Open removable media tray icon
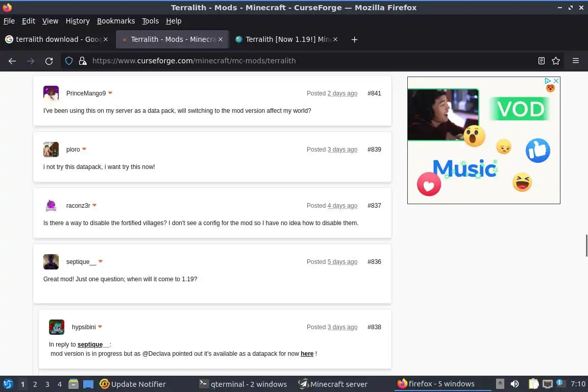 coord(500,384)
